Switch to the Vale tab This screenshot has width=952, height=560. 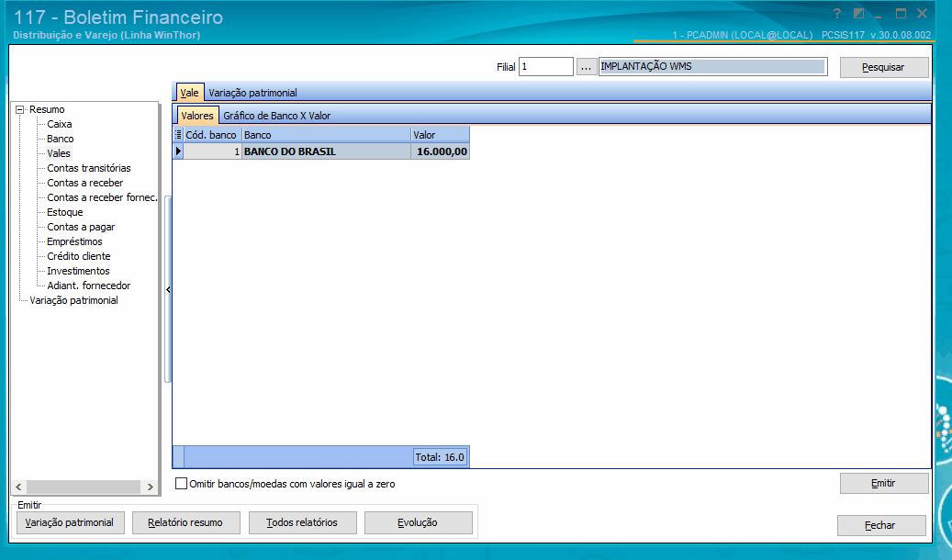[x=189, y=93]
